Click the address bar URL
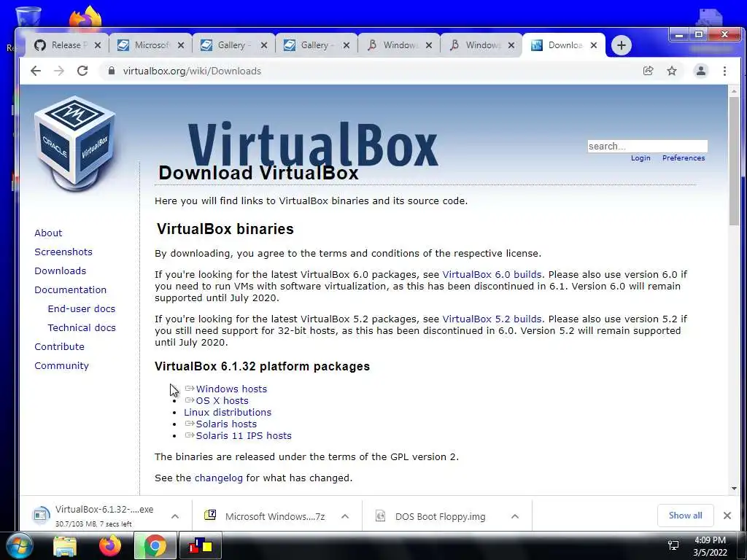The image size is (747, 560). pos(192,71)
